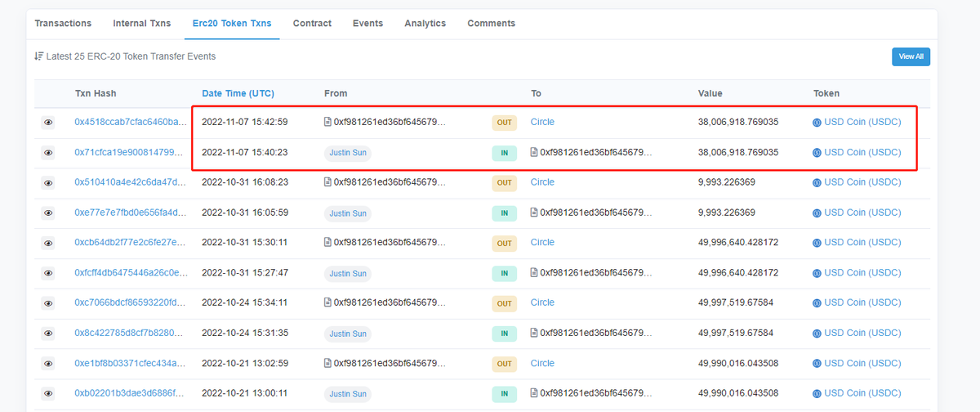
Task: Open txn hash 0x4518ccab7cfac6460ba
Action: [131, 122]
